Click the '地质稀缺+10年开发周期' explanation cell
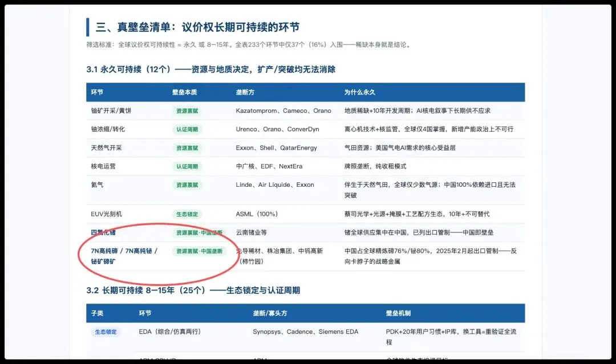 point(417,111)
